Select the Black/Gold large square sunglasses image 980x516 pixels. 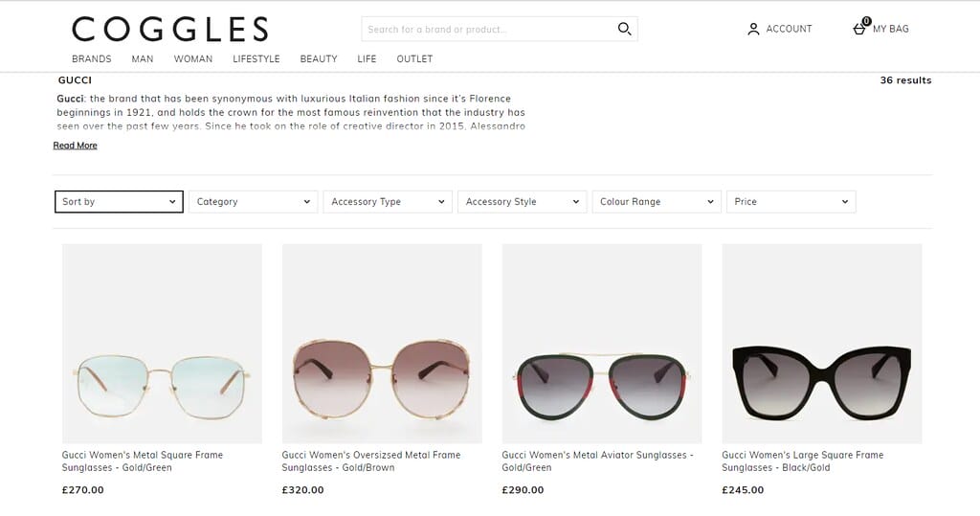(x=821, y=344)
